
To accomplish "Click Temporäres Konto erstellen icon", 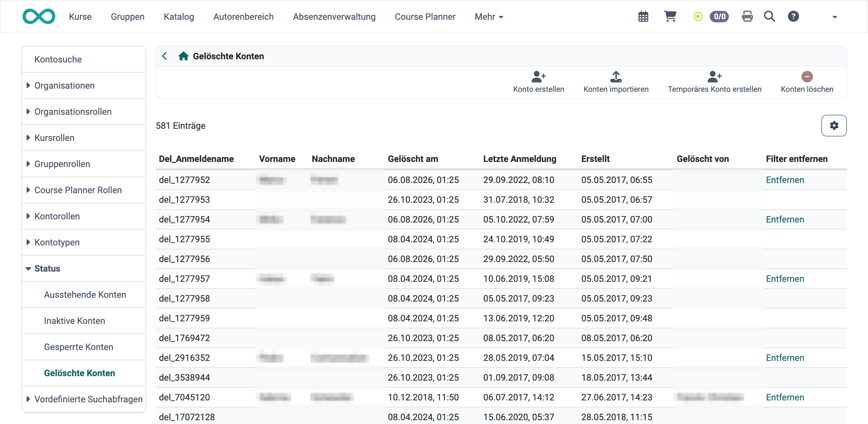I will click(x=715, y=77).
